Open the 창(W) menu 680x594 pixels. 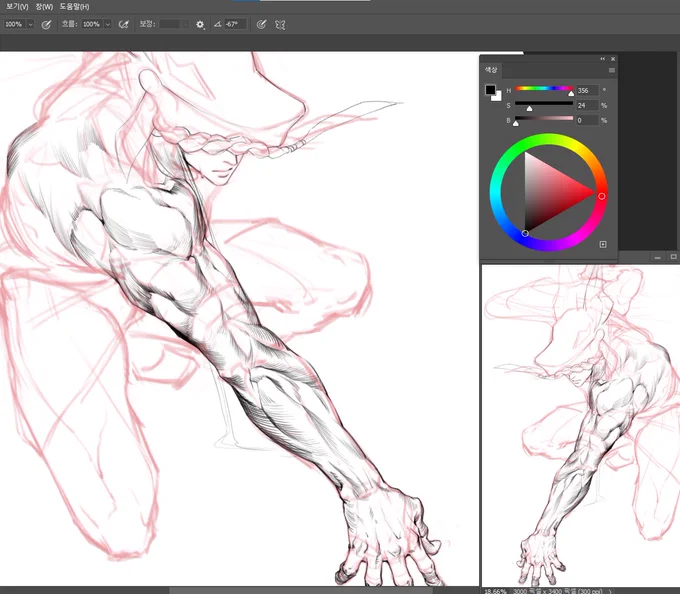pyautogui.click(x=44, y=7)
